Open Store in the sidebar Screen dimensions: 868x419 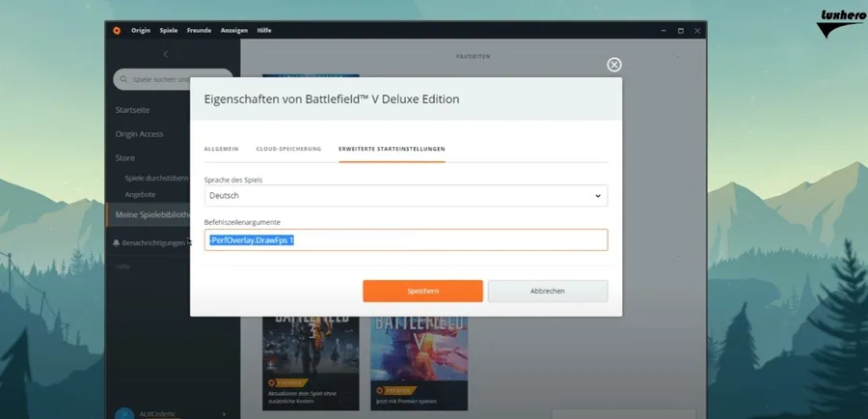point(124,158)
